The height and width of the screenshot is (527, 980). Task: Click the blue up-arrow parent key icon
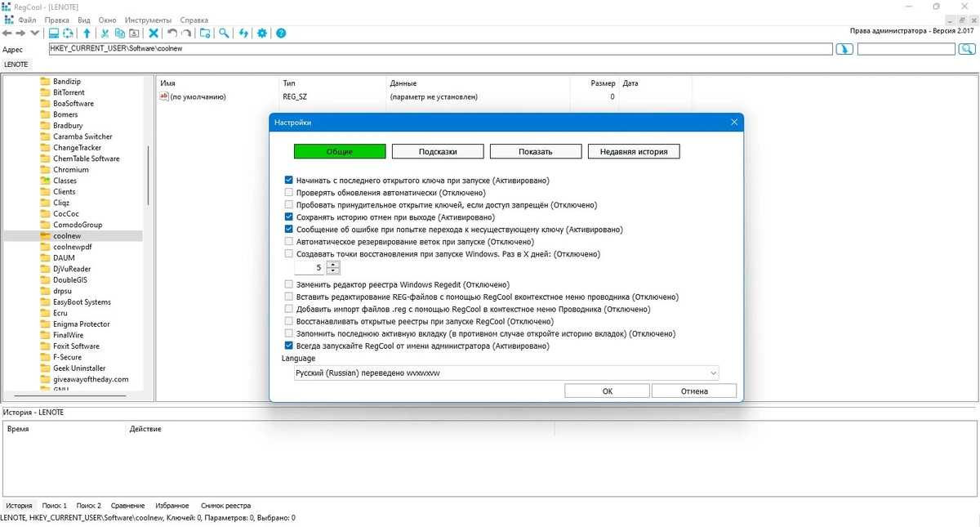87,33
